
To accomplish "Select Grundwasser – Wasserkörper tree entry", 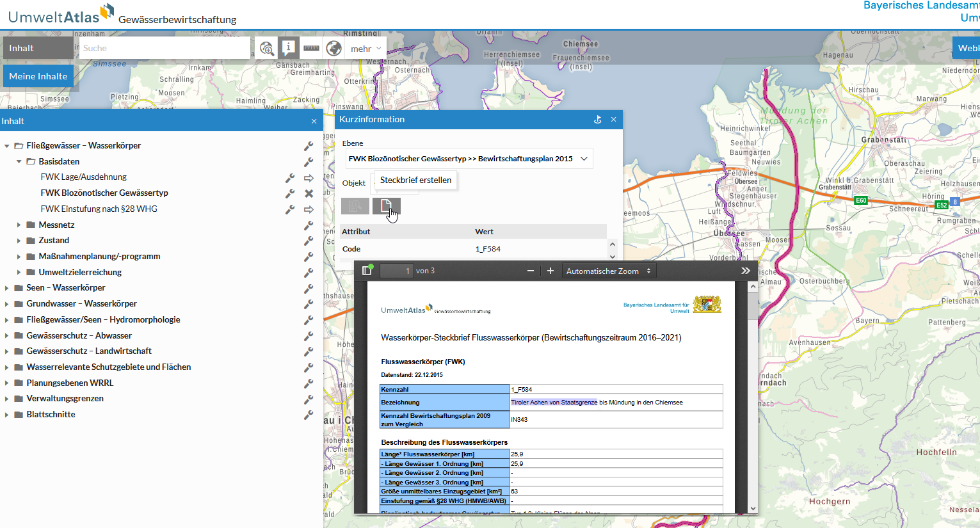I will (81, 303).
